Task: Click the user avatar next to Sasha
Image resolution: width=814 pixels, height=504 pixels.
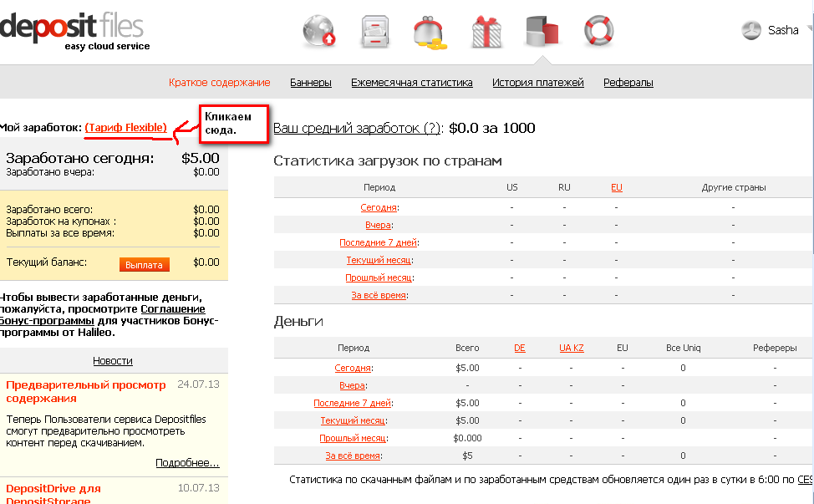Action: [x=750, y=30]
